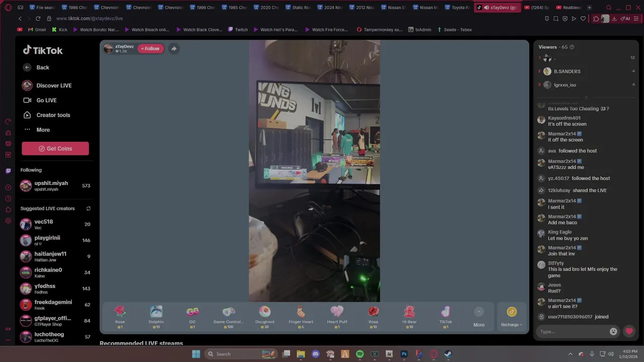
Task: Send the Heart Puff gift
Action: [337, 317]
